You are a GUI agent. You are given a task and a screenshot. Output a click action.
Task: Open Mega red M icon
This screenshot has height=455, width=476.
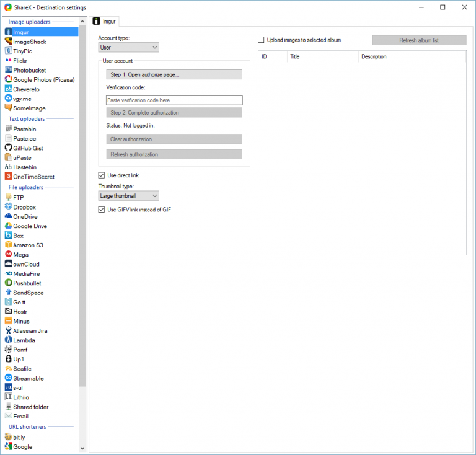[9, 254]
